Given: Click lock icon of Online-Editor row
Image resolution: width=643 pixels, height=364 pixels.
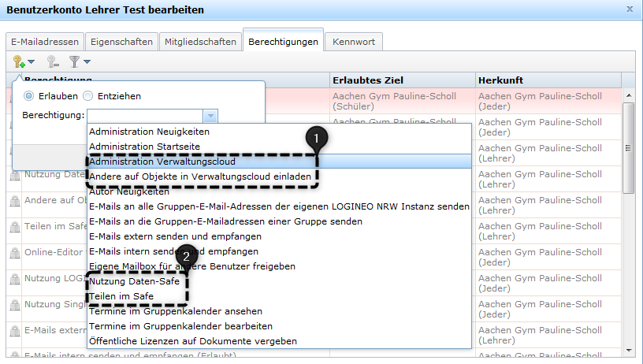Looking at the screenshot, I should point(15,254).
